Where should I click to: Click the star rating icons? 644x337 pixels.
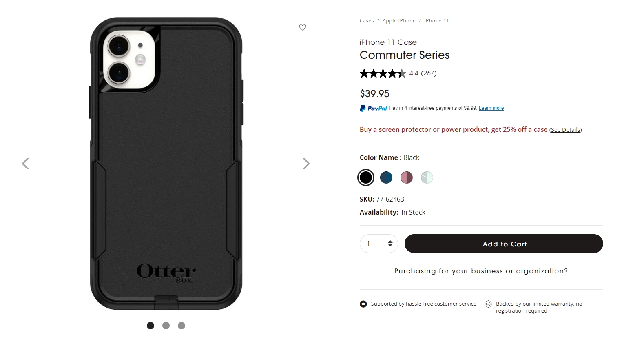tap(383, 73)
